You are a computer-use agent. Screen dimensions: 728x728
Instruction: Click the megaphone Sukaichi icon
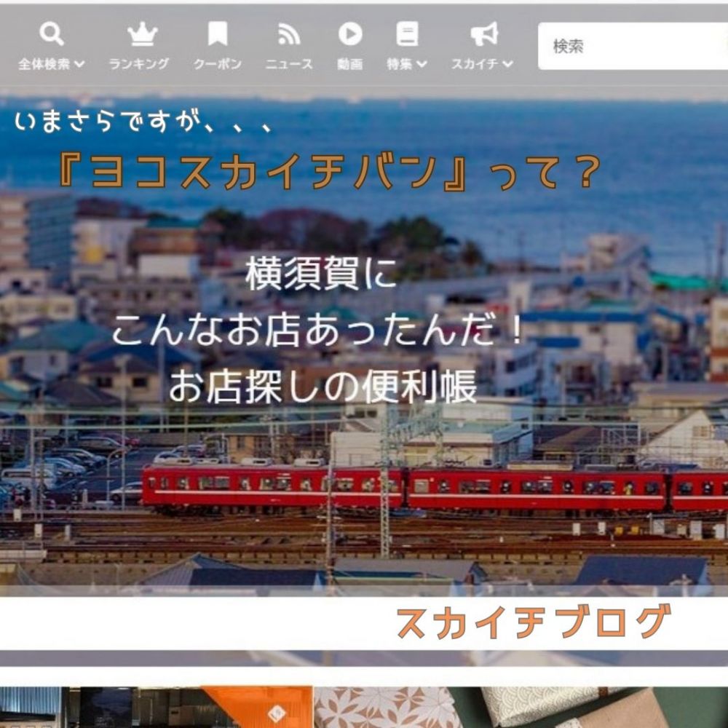(x=484, y=34)
